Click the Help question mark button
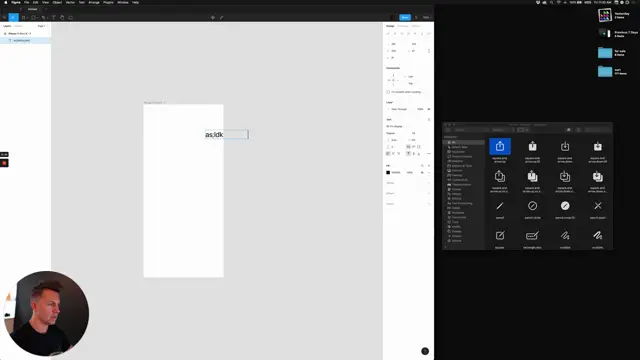The image size is (640, 360). pyautogui.click(x=425, y=351)
